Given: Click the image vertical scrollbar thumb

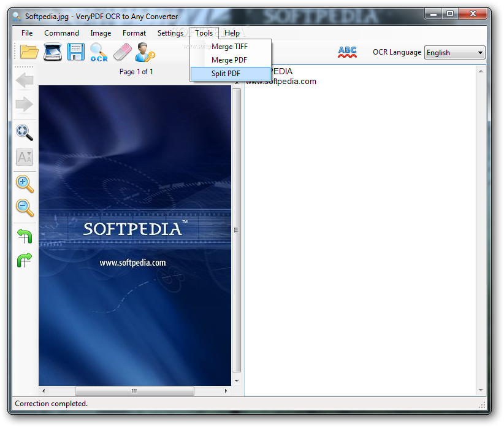Looking at the screenshot, I should point(236,230).
